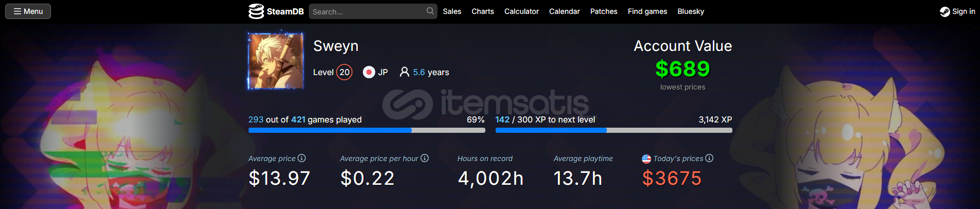Image resolution: width=980 pixels, height=209 pixels.
Task: Click the Steam icon beside Sign in
Action: pos(944,11)
